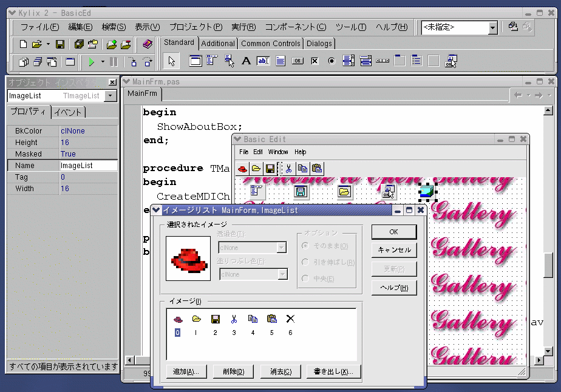Confirm the image list dialog with OK
This screenshot has width=561, height=392.
pos(394,232)
